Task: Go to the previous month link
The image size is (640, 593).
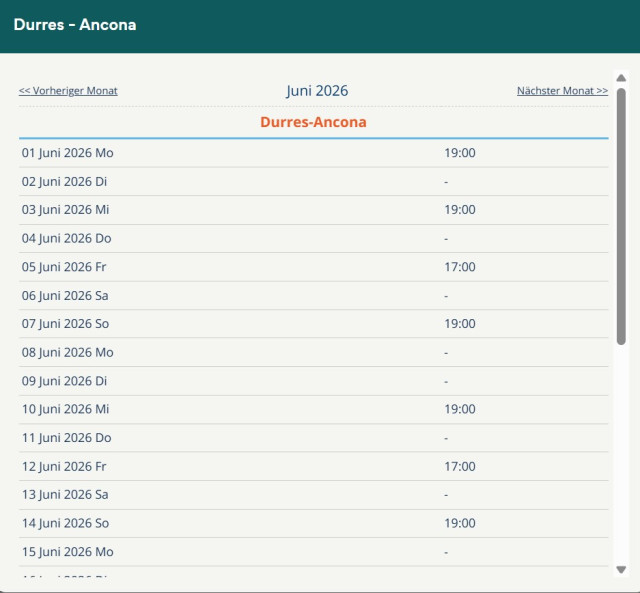Action: 68,91
